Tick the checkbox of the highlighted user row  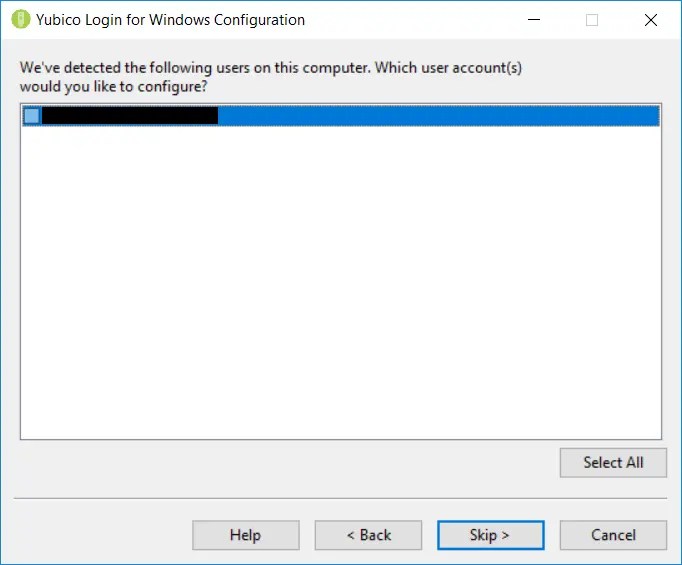point(31,116)
